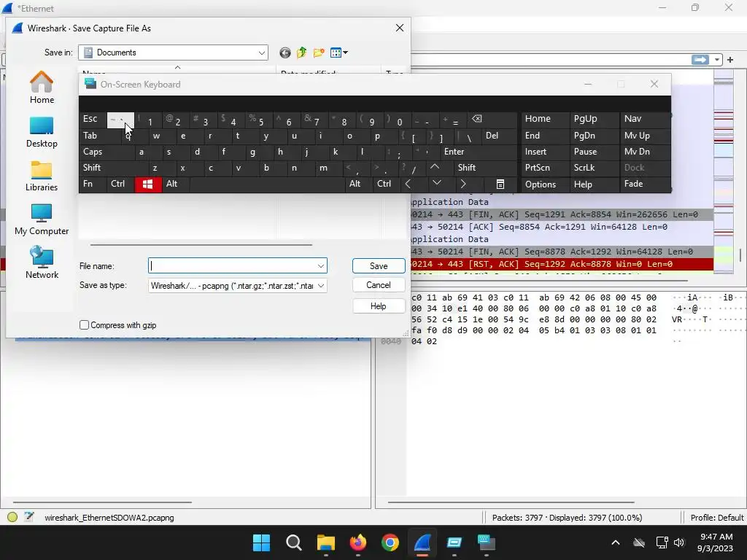Open File Explorer from taskbar

tap(326, 542)
